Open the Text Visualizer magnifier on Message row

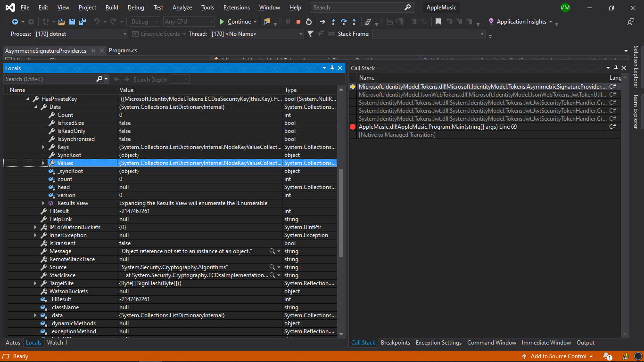pyautogui.click(x=271, y=251)
